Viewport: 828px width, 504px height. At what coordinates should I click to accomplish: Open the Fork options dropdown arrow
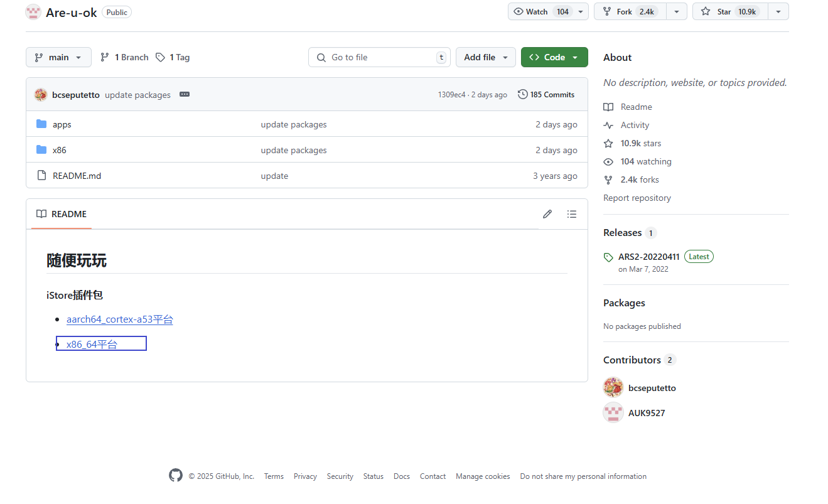coord(677,11)
